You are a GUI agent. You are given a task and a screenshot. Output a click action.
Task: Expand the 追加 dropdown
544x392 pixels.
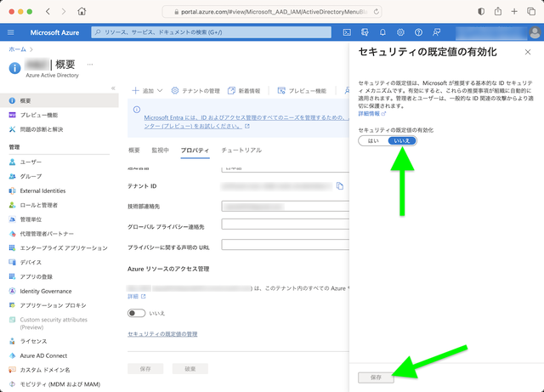[147, 91]
